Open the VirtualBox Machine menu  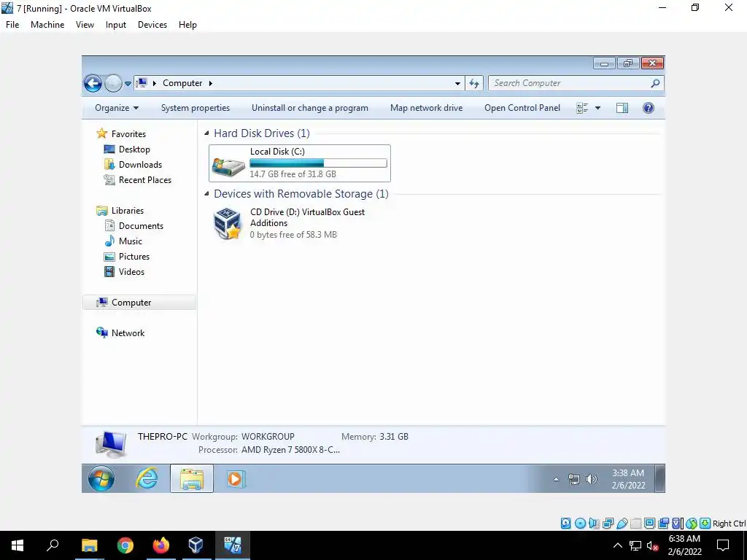[47, 25]
